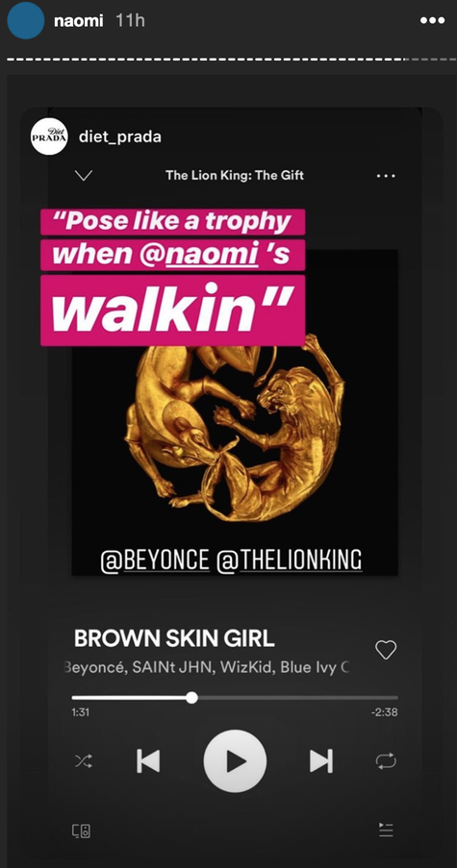Open the diet_prada profile picture
Image resolution: width=457 pixels, height=868 pixels.
[x=49, y=136]
